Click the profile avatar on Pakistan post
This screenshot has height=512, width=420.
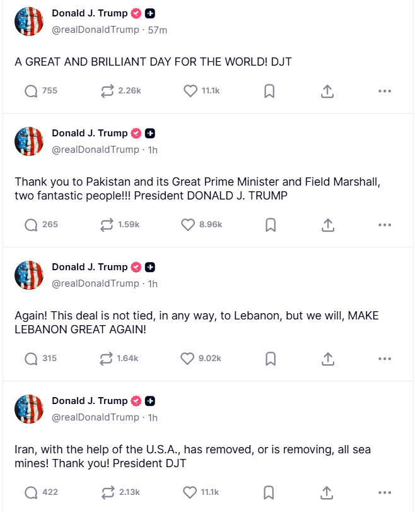[29, 141]
